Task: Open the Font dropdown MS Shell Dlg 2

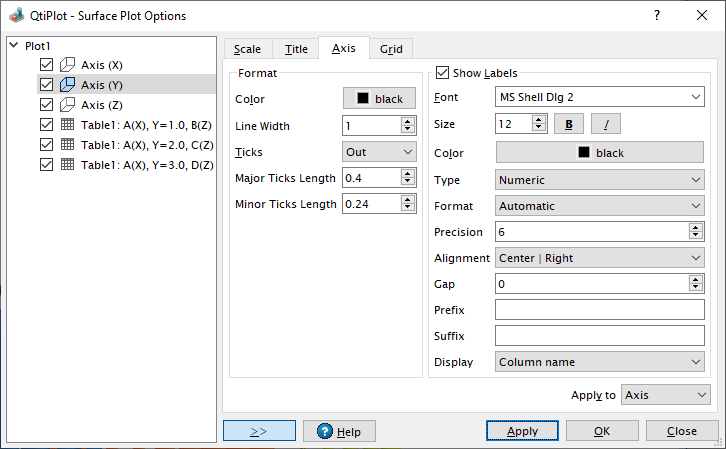Action: [x=600, y=97]
